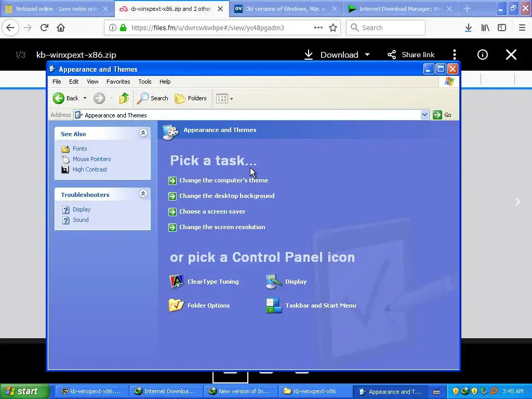The height and width of the screenshot is (399, 532).
Task: Reload the page in Firefox
Action: 44,28
